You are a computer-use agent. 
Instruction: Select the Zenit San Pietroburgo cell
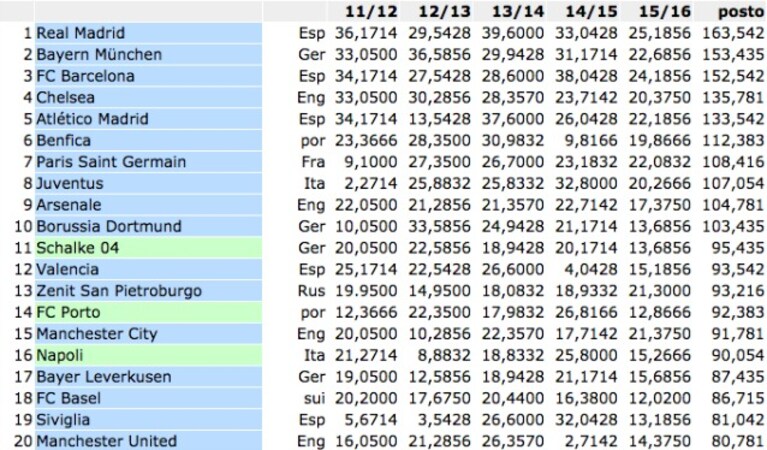coord(148,291)
